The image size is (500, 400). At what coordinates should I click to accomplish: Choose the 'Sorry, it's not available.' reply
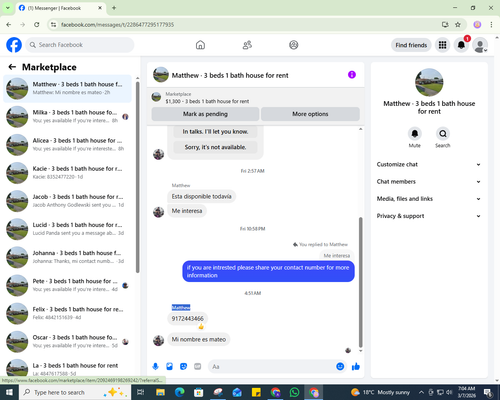coord(215,147)
